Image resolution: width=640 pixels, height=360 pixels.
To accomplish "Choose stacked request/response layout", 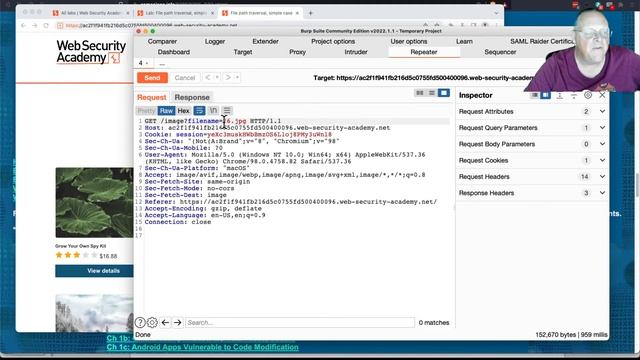I will point(432,93).
